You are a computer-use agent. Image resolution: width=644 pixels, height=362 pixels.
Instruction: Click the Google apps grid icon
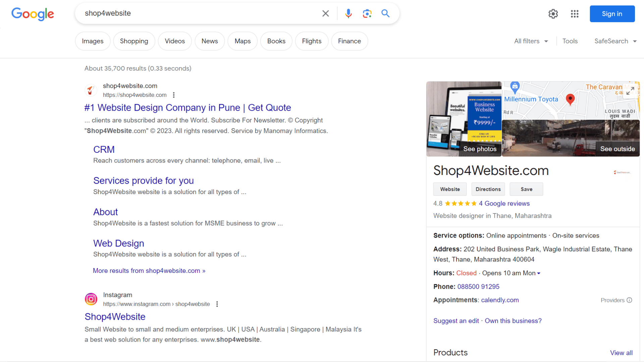pyautogui.click(x=575, y=13)
